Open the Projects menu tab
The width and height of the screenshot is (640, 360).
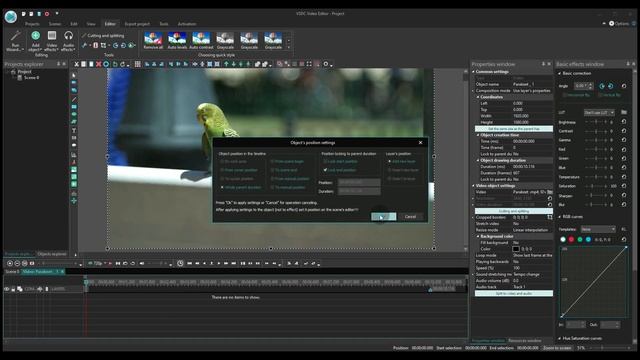(x=32, y=24)
